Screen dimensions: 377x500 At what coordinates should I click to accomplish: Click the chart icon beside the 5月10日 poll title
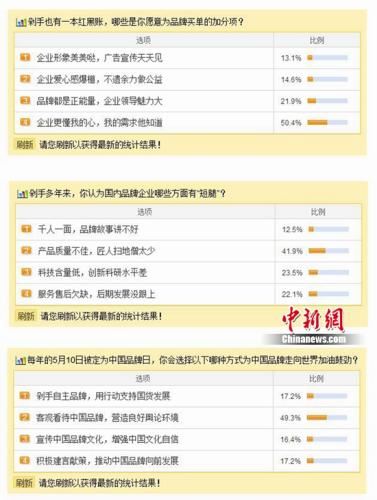tap(20, 361)
